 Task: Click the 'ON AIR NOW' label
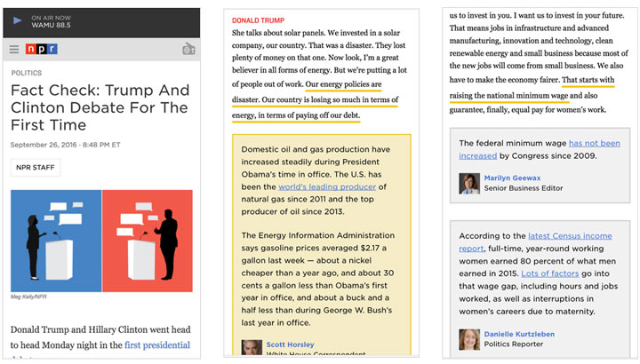tap(51, 18)
